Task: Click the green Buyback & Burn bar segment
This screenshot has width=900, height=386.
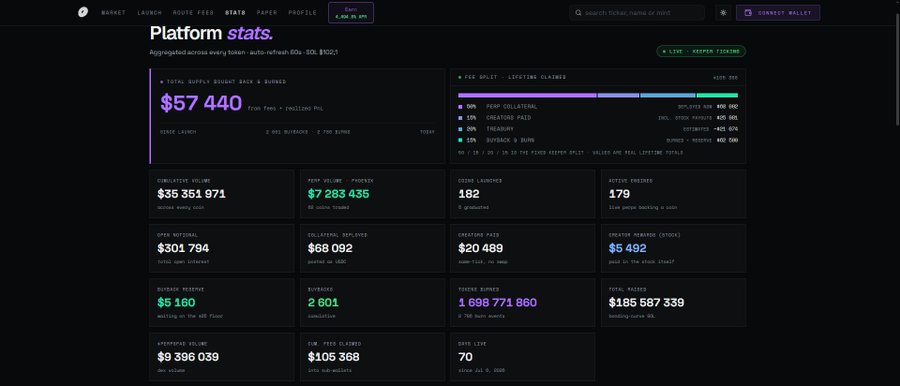Action: [717, 95]
